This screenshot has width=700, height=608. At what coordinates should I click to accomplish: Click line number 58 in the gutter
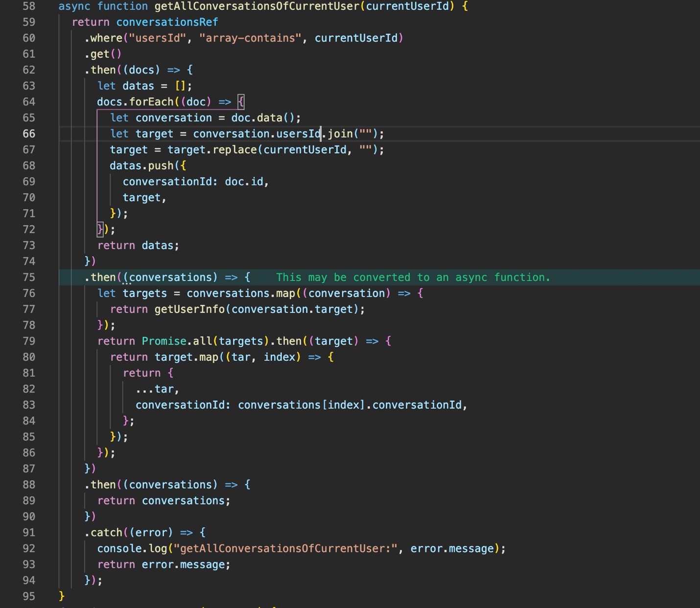(x=29, y=6)
